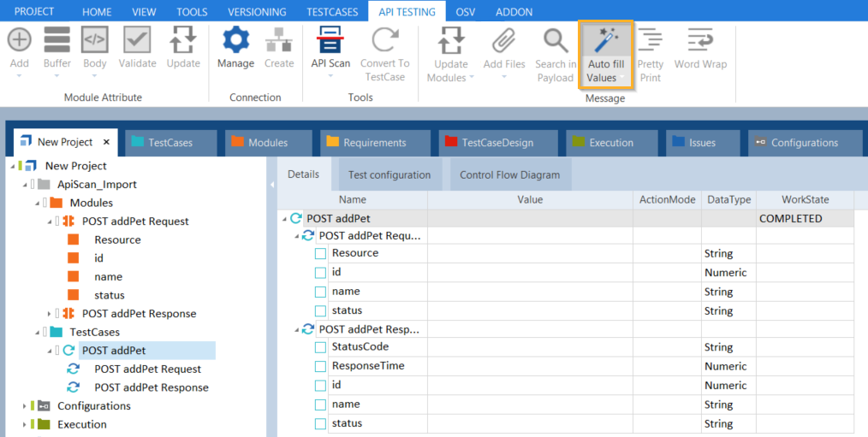The image size is (868, 437).
Task: Click the Manage connection gear icon
Action: point(235,41)
